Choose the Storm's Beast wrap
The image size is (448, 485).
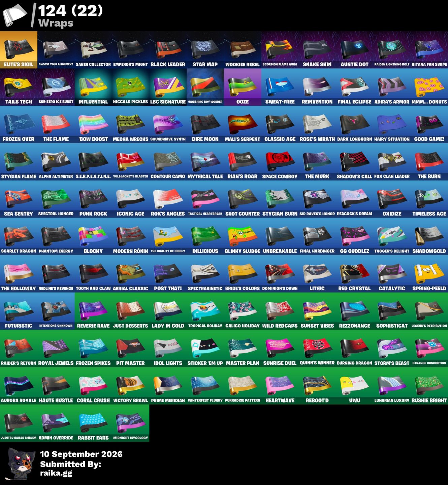(392, 349)
